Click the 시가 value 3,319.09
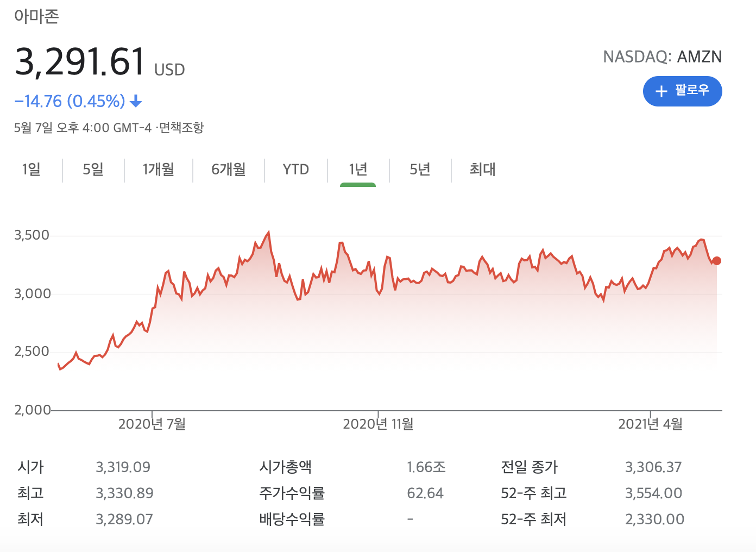756x552 pixels. click(x=123, y=467)
